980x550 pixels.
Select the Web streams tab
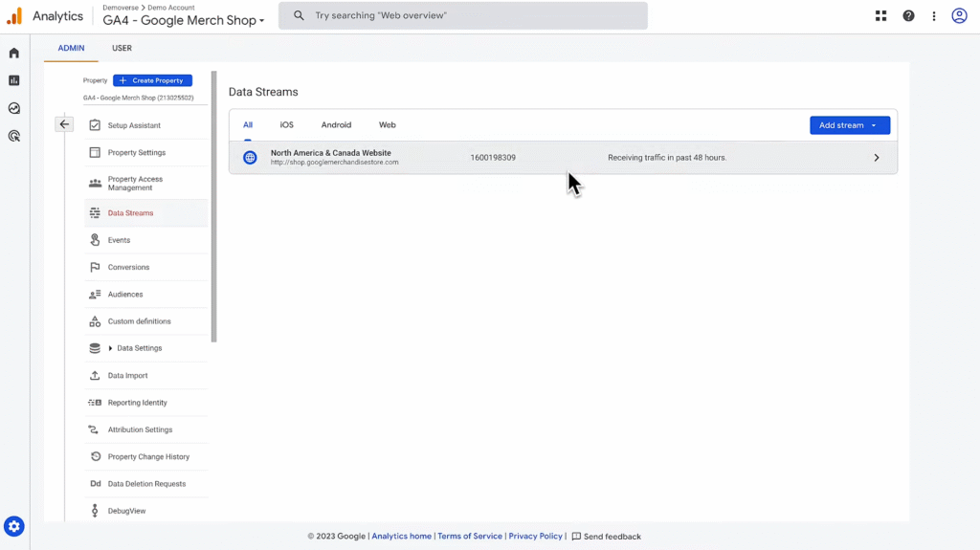tap(387, 125)
